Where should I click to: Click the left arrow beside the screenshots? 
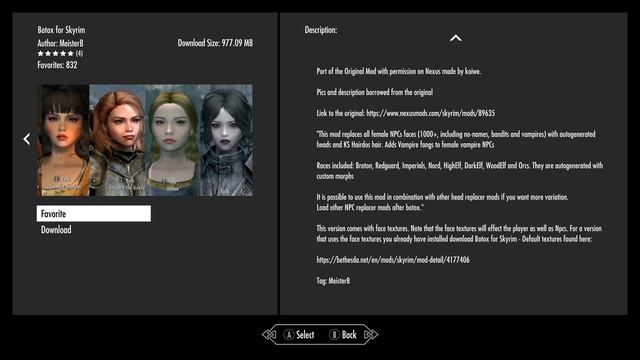click(x=27, y=139)
